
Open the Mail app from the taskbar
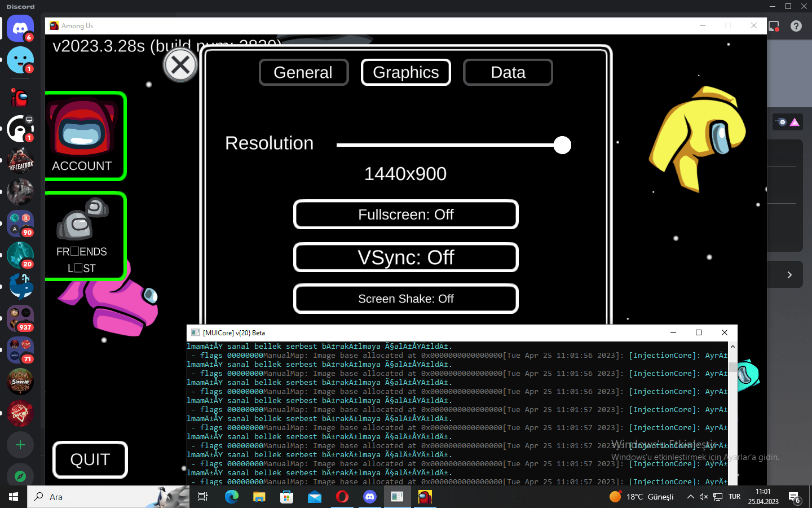coord(315,497)
